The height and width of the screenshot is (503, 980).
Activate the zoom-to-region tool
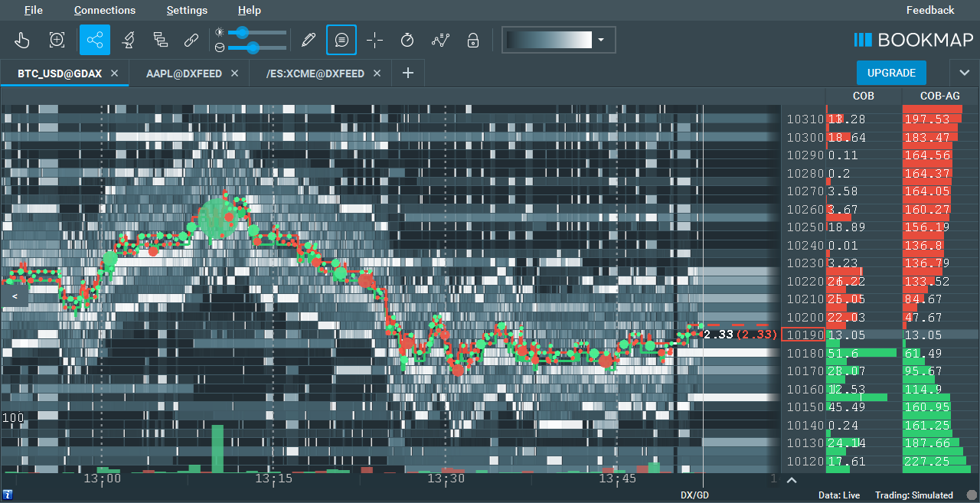coord(57,40)
